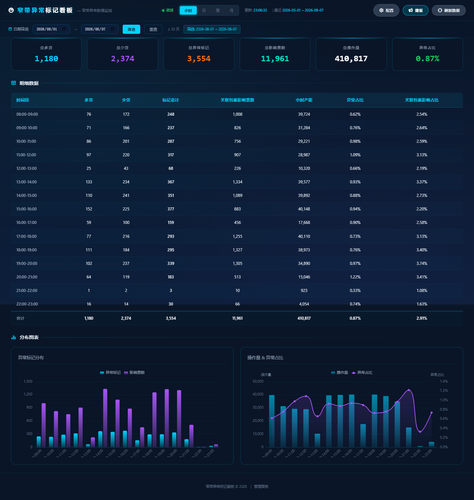Click the KPI card showing 1,180

click(46, 54)
